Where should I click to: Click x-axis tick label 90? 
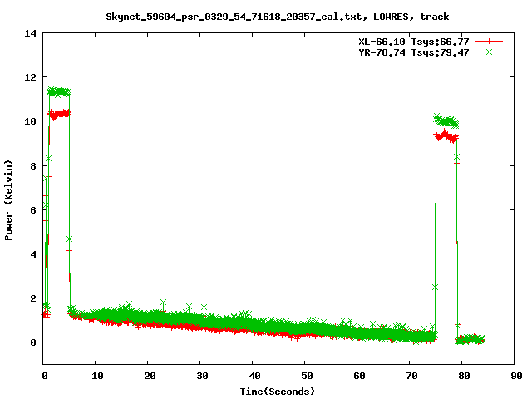click(516, 376)
